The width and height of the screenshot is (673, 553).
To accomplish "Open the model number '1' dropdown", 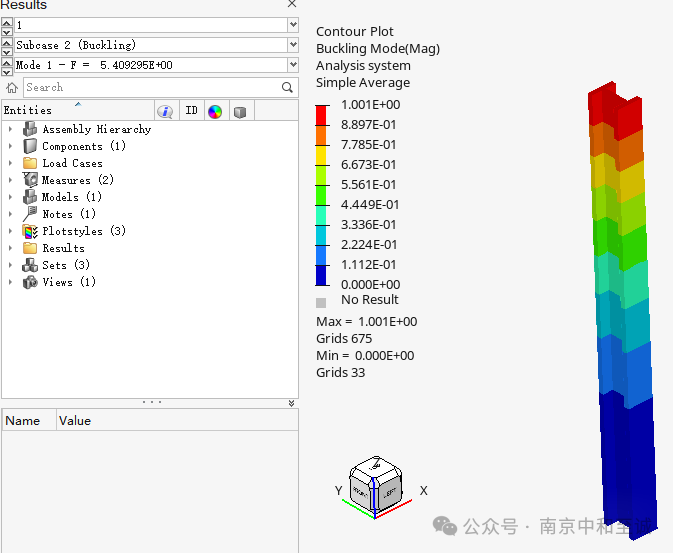I will coord(293,25).
